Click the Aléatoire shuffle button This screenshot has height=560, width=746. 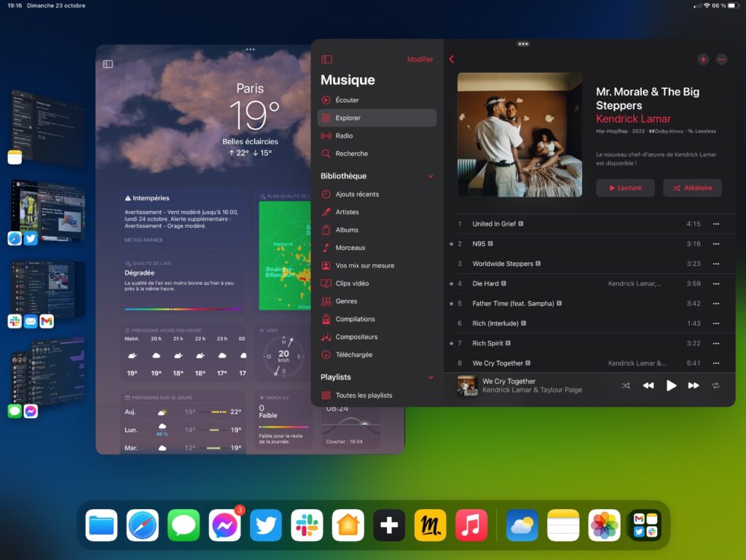(x=692, y=188)
